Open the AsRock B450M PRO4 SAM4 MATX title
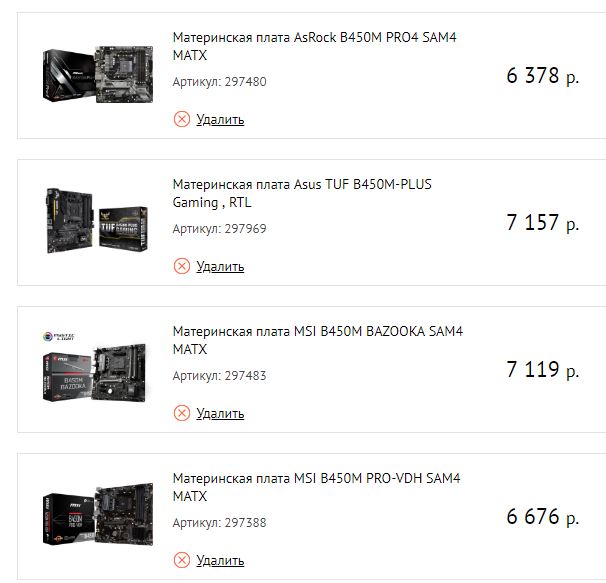 (314, 46)
